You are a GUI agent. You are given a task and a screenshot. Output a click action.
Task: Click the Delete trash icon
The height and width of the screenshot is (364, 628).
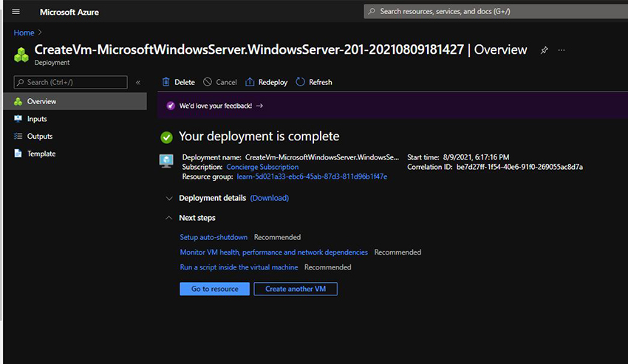(166, 82)
